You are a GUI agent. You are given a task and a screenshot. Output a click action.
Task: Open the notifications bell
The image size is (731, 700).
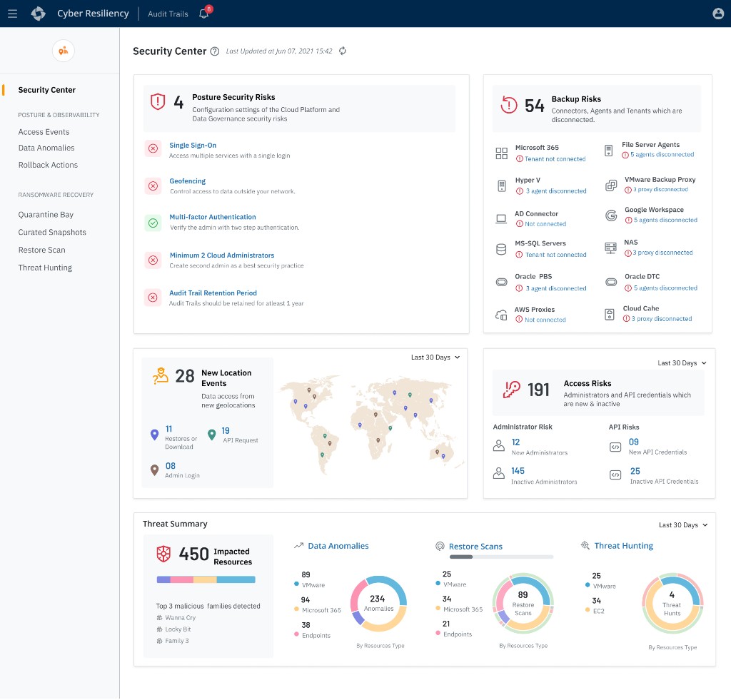pyautogui.click(x=203, y=14)
